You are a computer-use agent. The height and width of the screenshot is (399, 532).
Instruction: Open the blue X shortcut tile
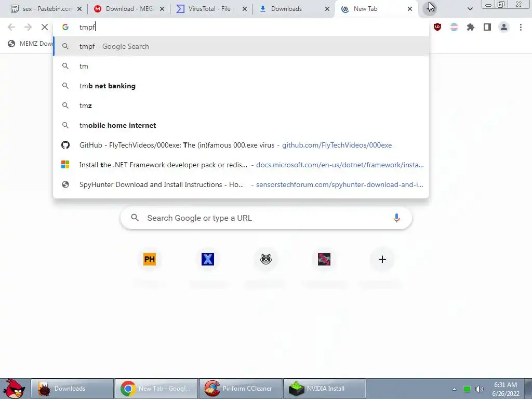(208, 259)
